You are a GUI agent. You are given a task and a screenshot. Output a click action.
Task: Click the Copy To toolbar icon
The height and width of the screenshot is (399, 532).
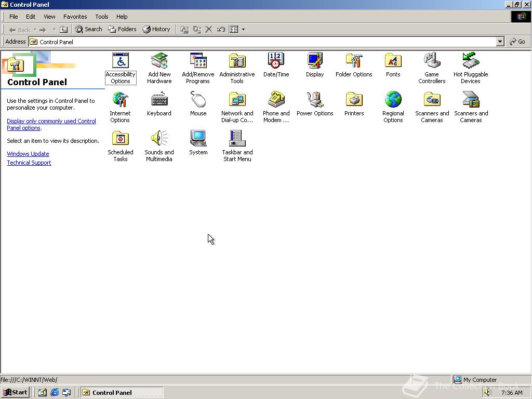(197, 30)
